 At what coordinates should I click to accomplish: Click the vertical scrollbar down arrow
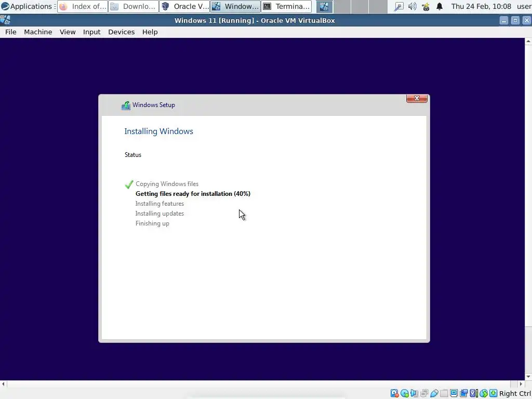click(528, 377)
